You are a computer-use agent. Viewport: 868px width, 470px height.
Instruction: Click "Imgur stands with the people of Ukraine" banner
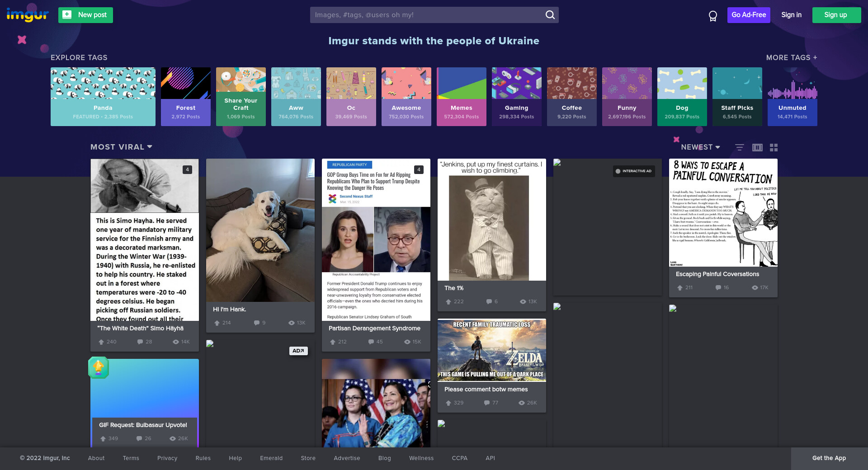(434, 41)
